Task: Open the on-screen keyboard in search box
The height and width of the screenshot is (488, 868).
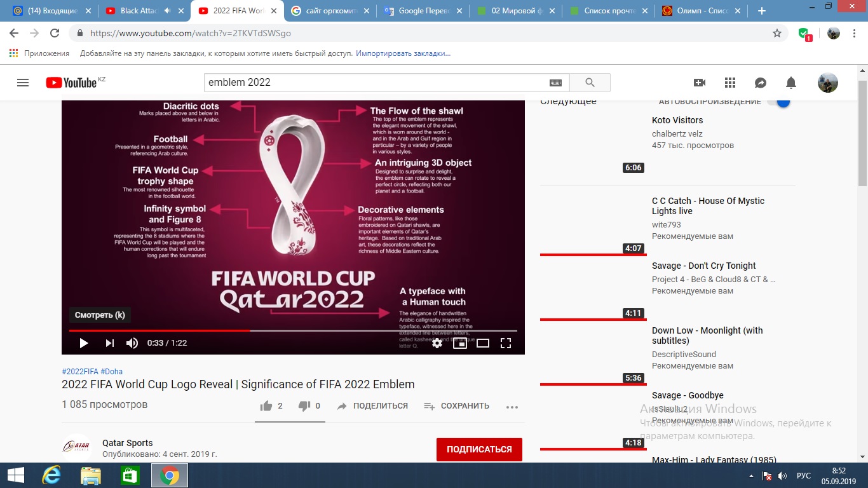Action: (555, 83)
